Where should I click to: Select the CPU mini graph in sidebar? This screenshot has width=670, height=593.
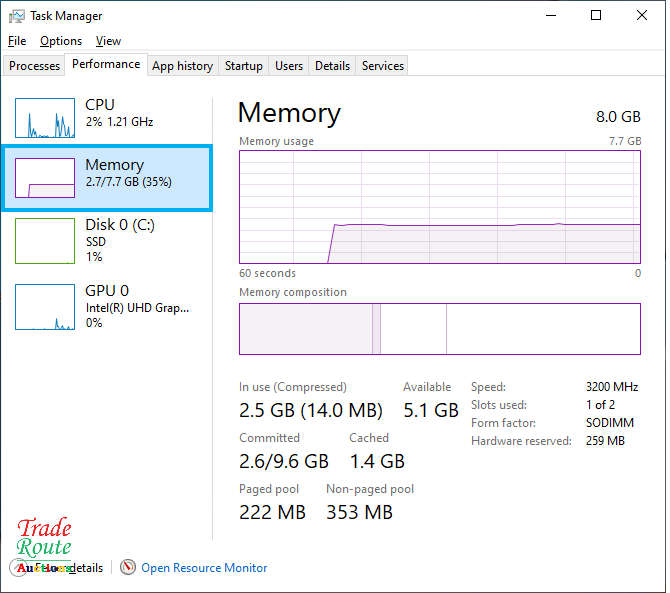[45, 118]
